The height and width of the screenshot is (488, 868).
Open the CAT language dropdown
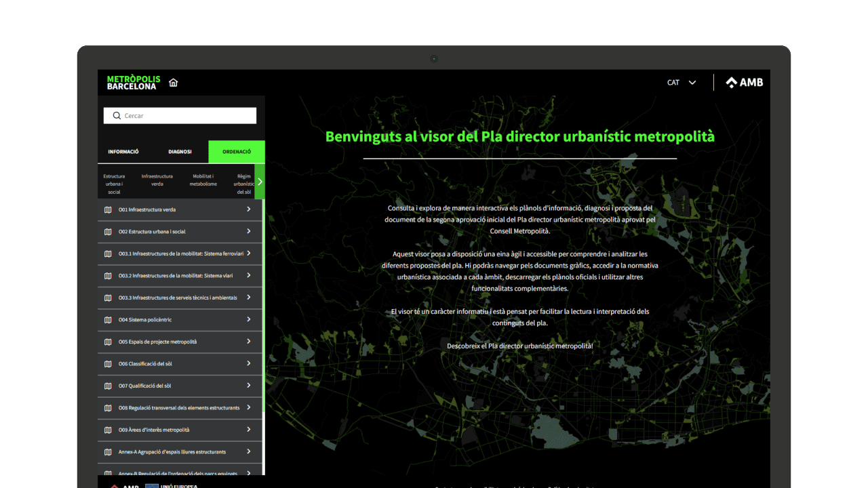(682, 83)
